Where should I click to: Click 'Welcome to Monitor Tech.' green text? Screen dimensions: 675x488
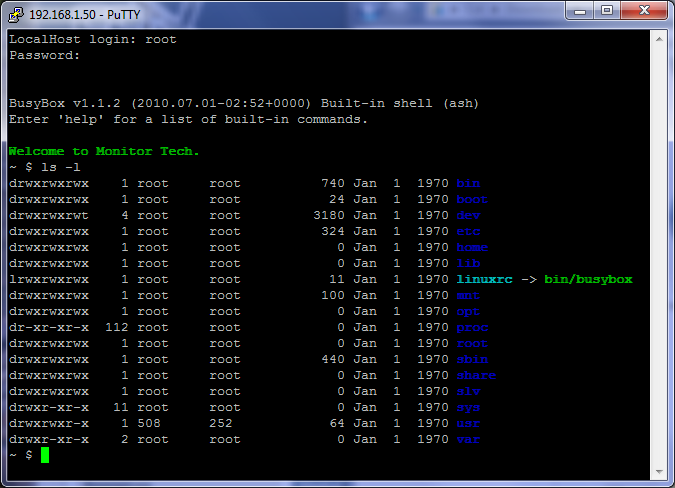point(104,151)
